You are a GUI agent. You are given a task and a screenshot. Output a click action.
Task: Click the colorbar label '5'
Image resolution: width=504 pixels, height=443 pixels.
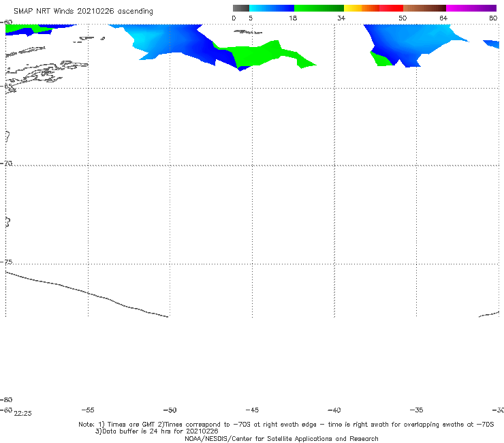coord(251,18)
